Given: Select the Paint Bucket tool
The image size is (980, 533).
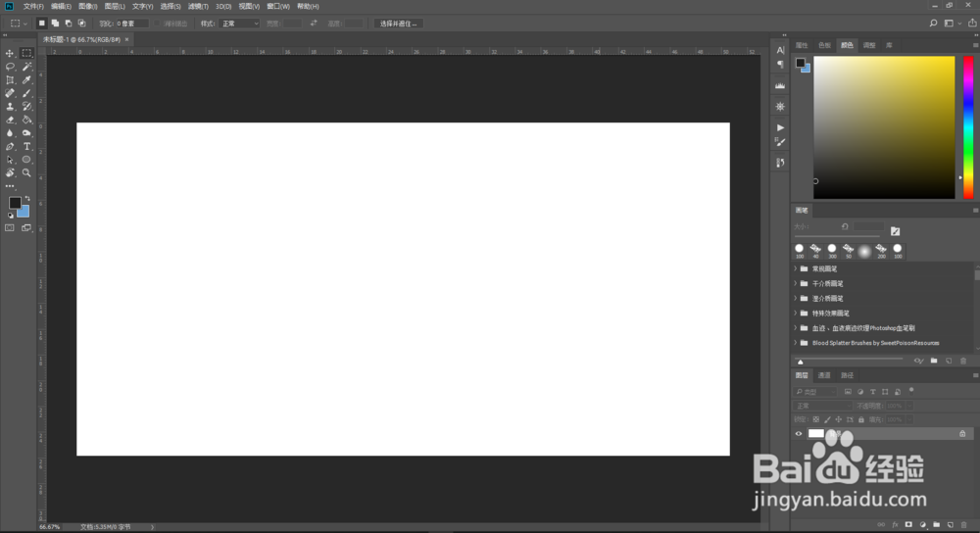Looking at the screenshot, I should click(26, 120).
